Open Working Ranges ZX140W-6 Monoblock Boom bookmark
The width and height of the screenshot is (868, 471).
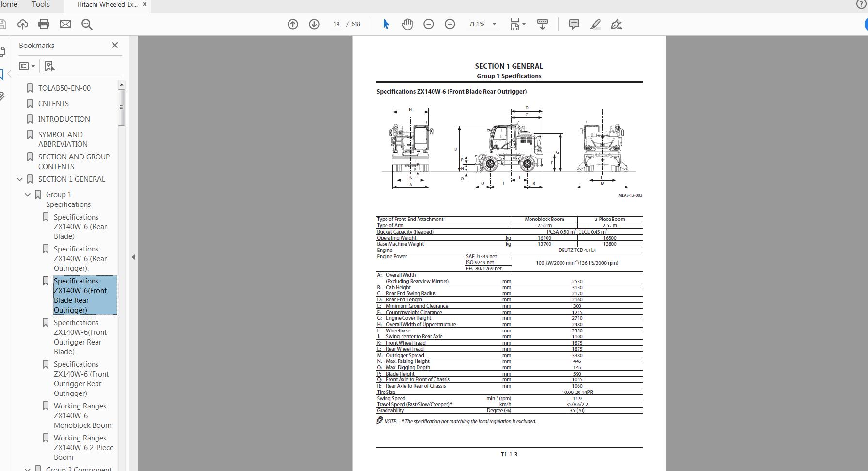pos(82,416)
